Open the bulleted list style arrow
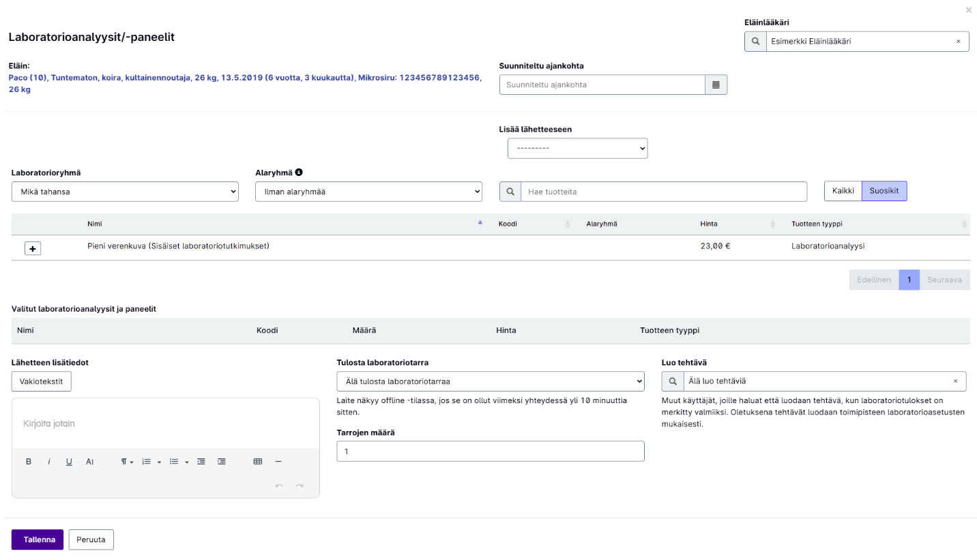 point(187,462)
